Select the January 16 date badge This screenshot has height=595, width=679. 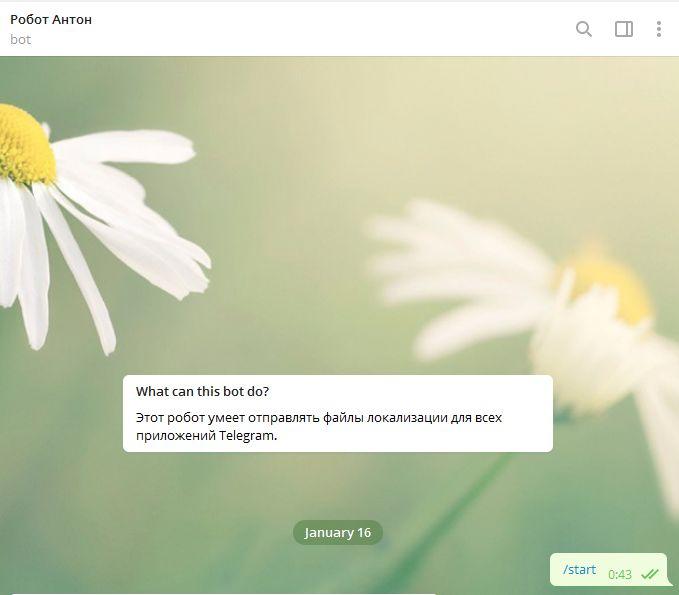(337, 532)
